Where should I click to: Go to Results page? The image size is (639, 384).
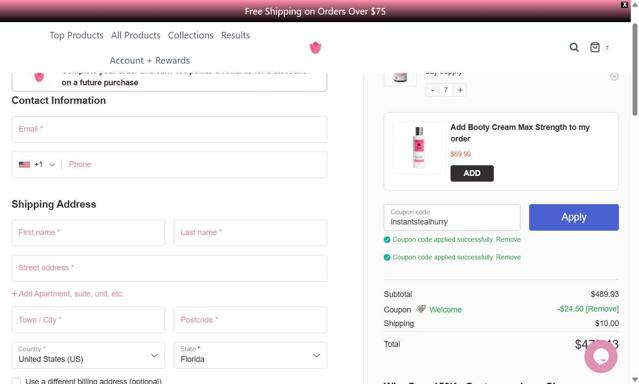pyautogui.click(x=236, y=35)
